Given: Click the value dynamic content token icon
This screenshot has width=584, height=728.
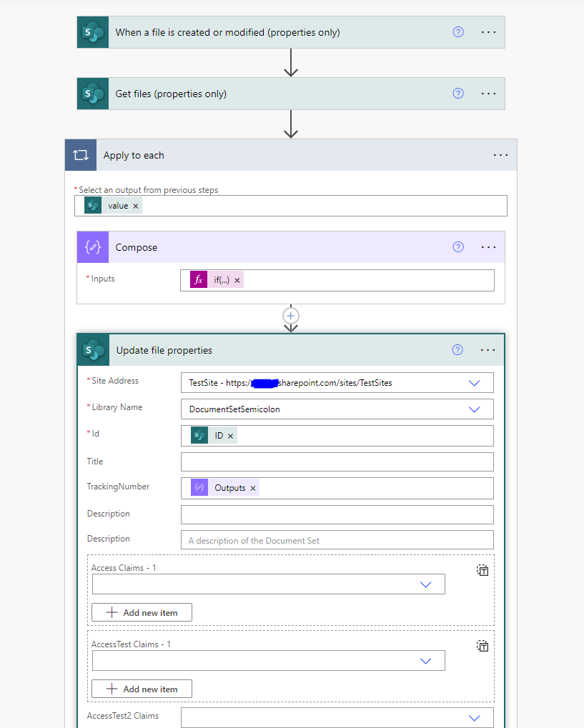Looking at the screenshot, I should pyautogui.click(x=92, y=205).
